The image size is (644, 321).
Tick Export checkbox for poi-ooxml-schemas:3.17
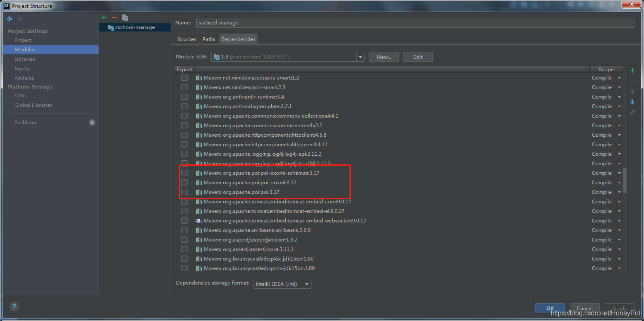[x=184, y=173]
